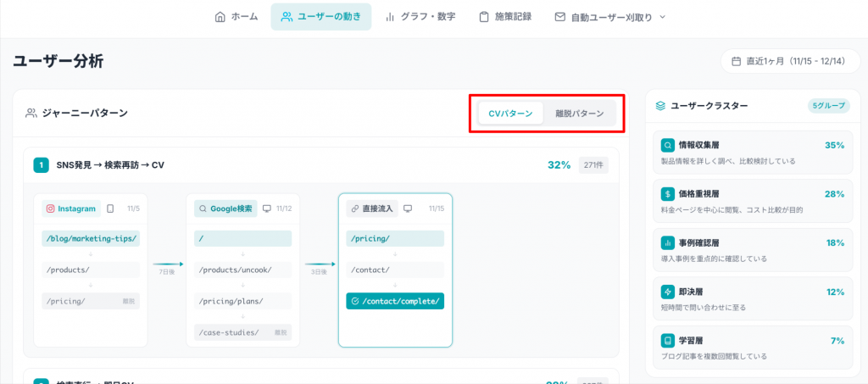Click the magnifier icon for 情報収集層
Screen dimensions: 868x384
click(x=668, y=145)
